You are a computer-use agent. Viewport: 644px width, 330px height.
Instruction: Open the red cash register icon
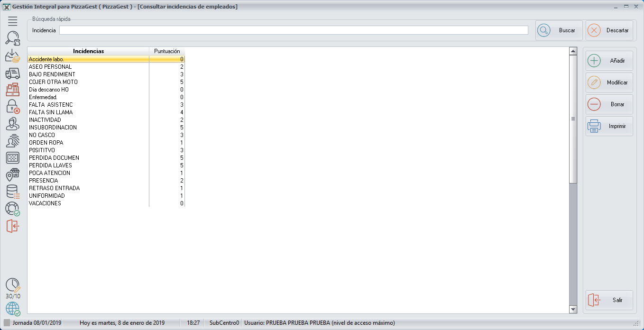click(13, 90)
